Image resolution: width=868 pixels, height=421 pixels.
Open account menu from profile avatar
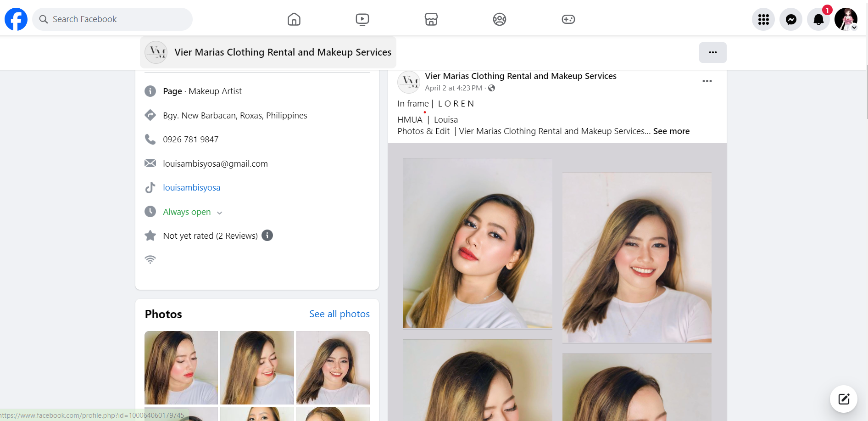tap(846, 19)
